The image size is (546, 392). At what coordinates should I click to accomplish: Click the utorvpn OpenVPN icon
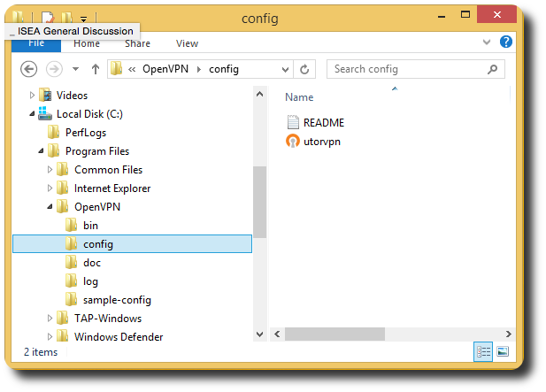tap(293, 141)
